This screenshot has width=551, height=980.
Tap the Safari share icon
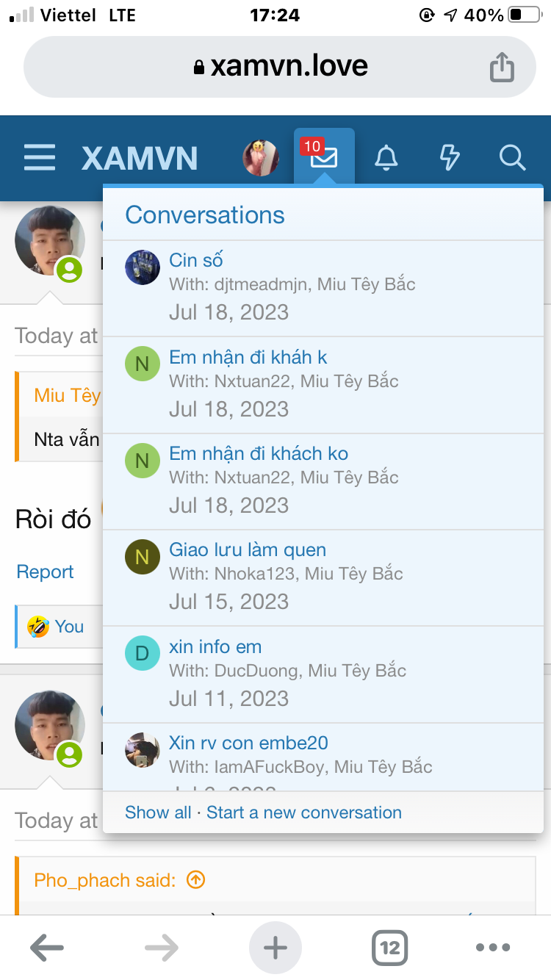(502, 67)
